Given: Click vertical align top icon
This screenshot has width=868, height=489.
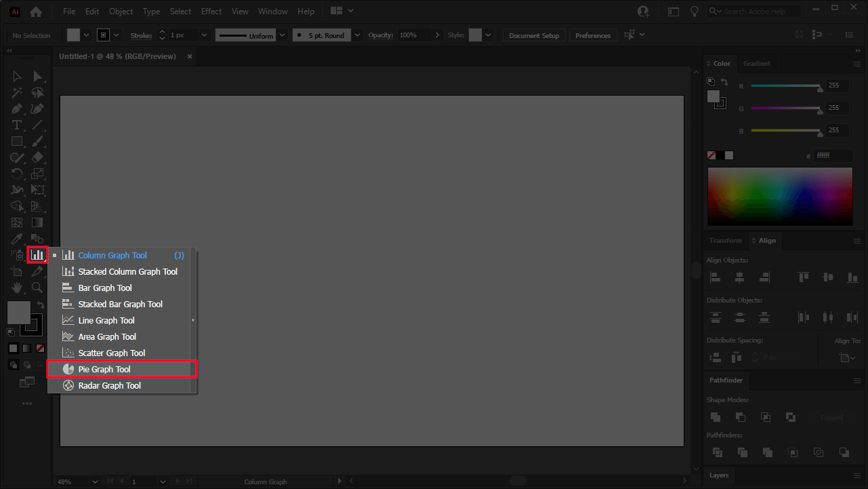Looking at the screenshot, I should [804, 277].
